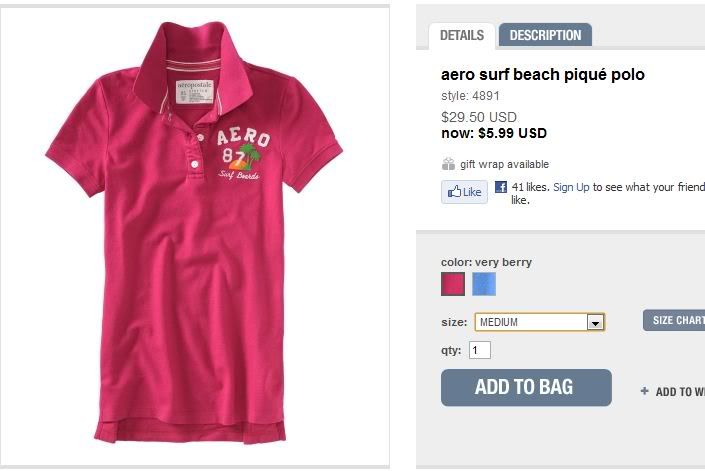
Task: Follow the Sign Up link
Action: tap(571, 187)
